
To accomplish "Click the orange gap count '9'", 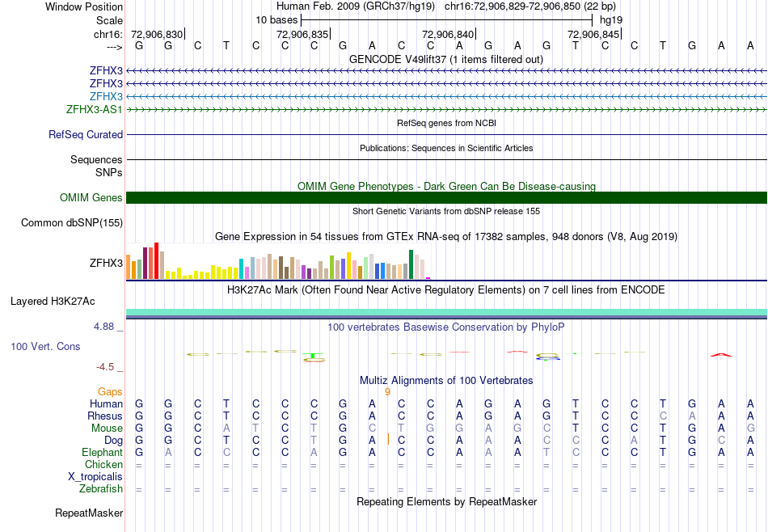I will coord(387,392).
